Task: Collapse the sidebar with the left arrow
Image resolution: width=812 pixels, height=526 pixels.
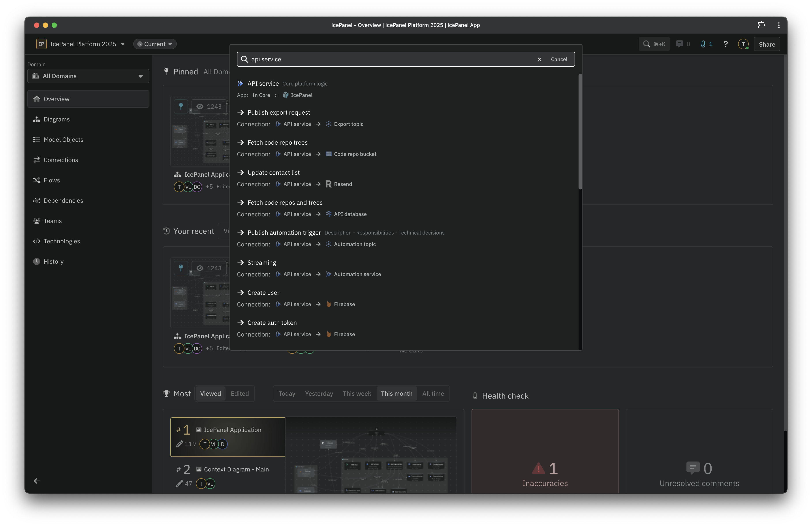Action: pos(37,481)
